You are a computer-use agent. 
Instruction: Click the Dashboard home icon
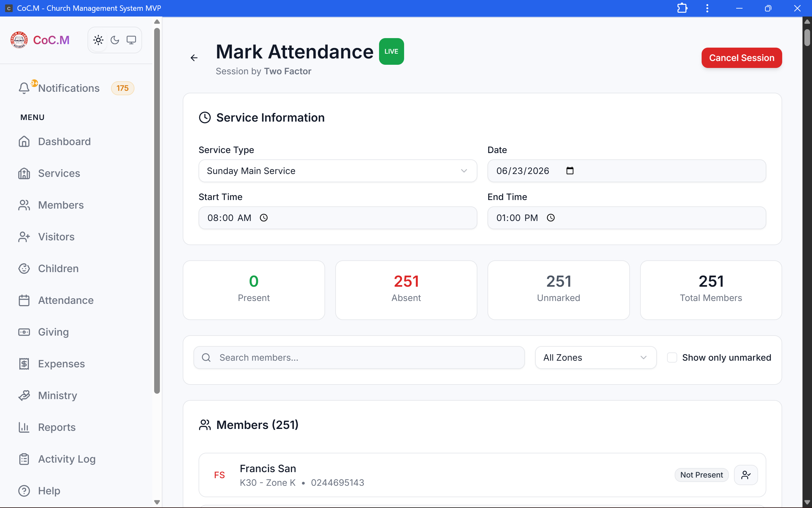click(24, 142)
